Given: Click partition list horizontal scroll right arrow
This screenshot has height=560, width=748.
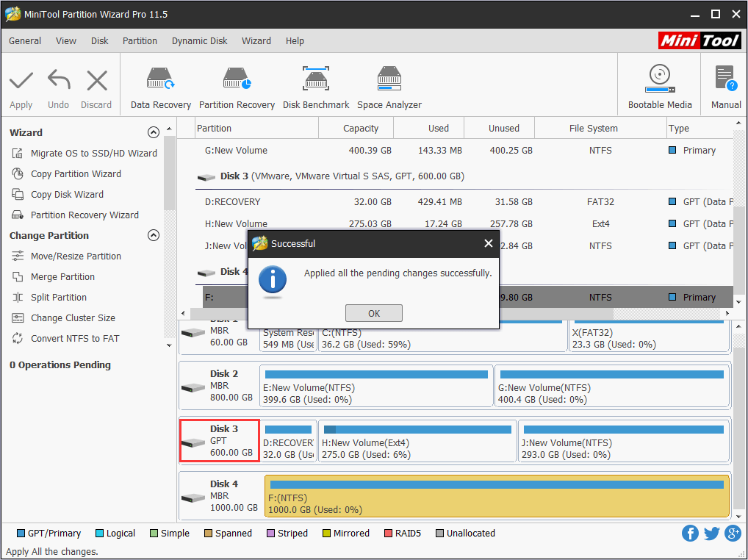Looking at the screenshot, I should click(727, 313).
